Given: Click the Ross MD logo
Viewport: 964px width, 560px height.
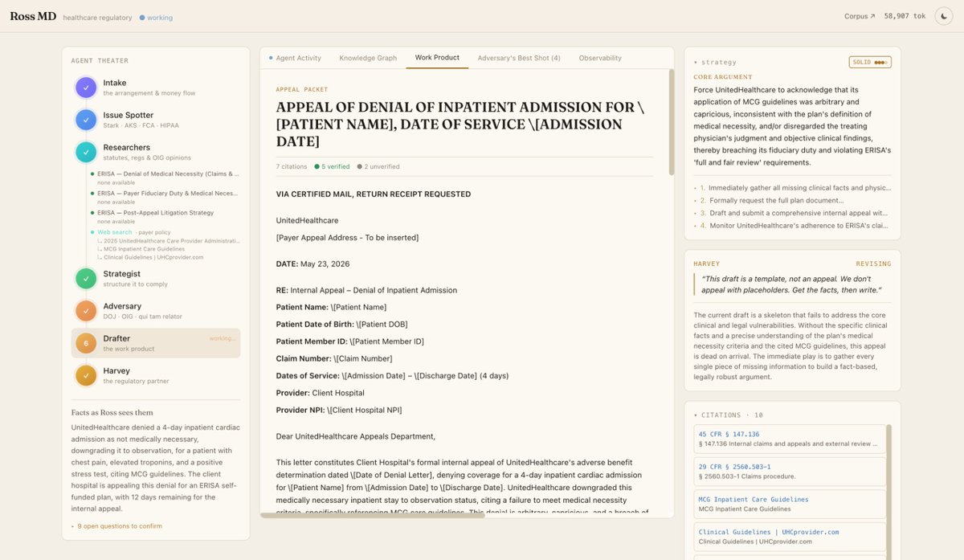Looking at the screenshot, I should [33, 16].
